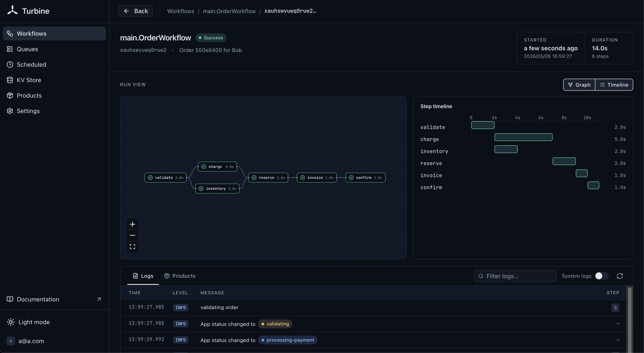Click the started timestamp 2026/05/06 16:59:27
The width and height of the screenshot is (644, 353).
tap(548, 56)
